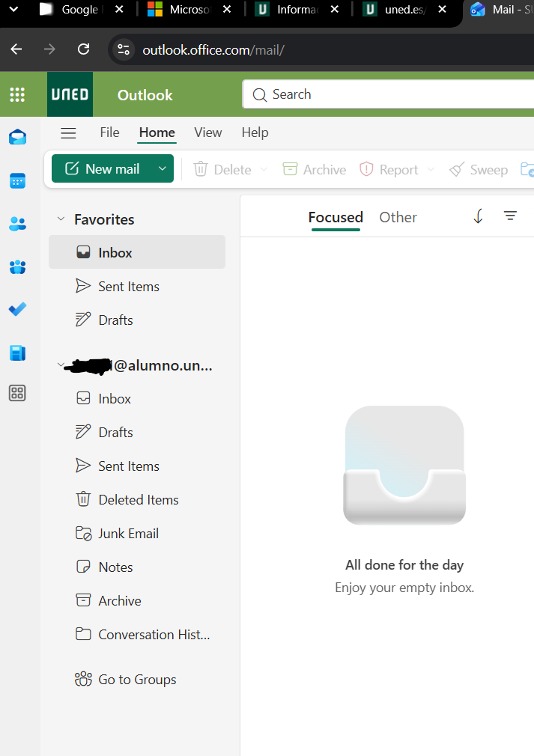Viewport: 534px width, 756px height.
Task: Open the File menu
Action: tap(109, 132)
